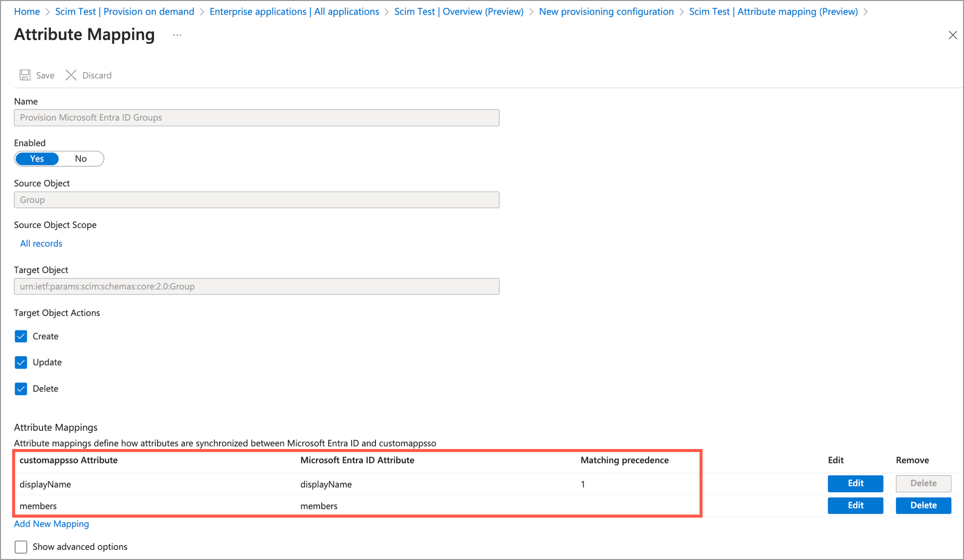964x560 pixels.
Task: Navigate to New provisioning configuration breadcrumb
Action: [606, 12]
